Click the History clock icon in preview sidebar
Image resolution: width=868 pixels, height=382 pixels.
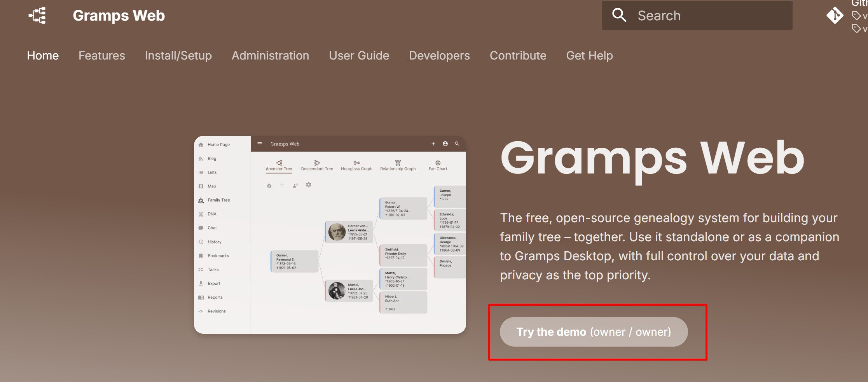point(201,242)
